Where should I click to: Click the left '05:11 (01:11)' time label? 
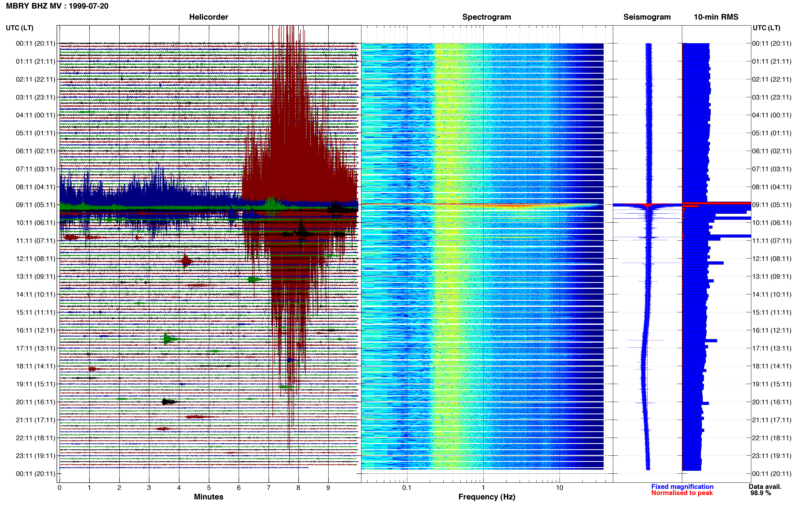click(x=36, y=133)
